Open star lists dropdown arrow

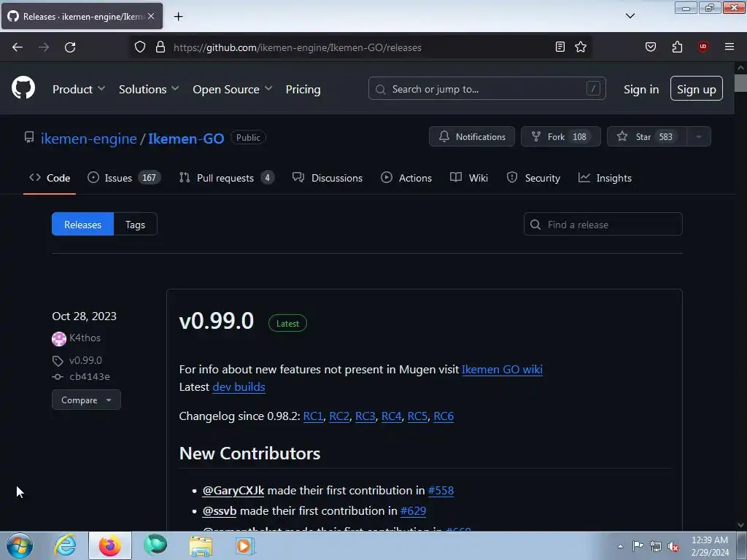pos(699,136)
